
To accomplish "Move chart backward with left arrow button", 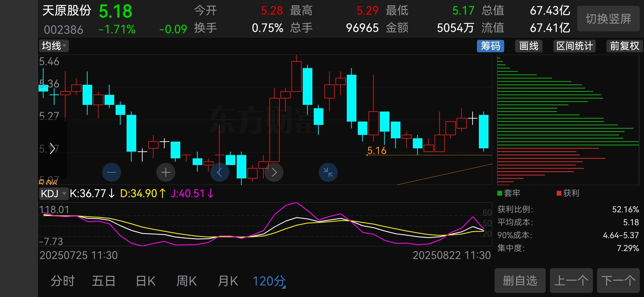I will (x=220, y=172).
